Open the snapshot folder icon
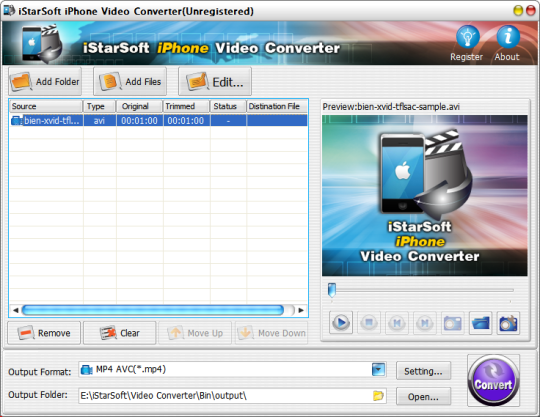The height and width of the screenshot is (417, 540). tap(480, 323)
